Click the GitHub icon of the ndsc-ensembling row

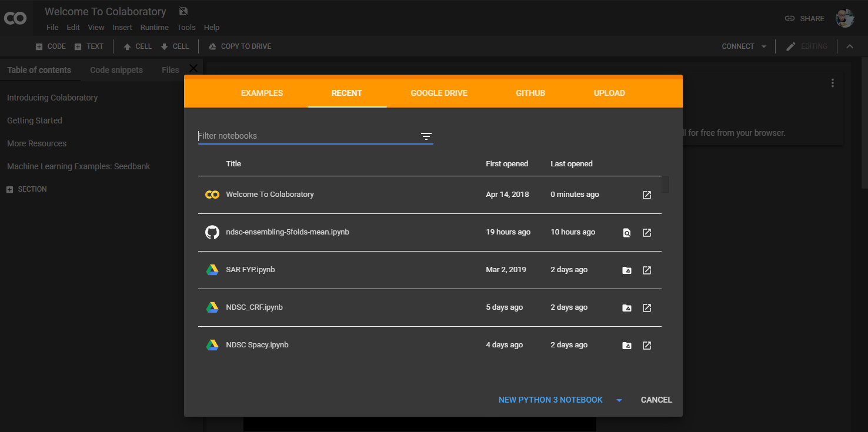click(212, 232)
